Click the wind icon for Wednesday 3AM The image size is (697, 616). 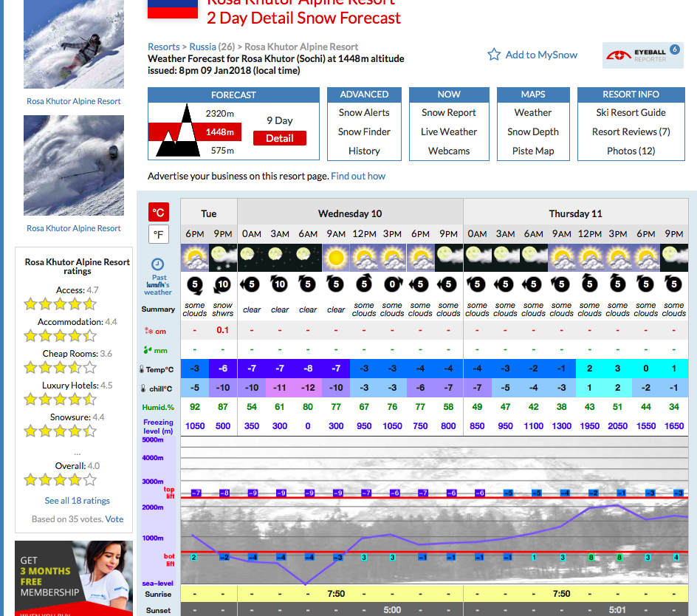click(280, 284)
